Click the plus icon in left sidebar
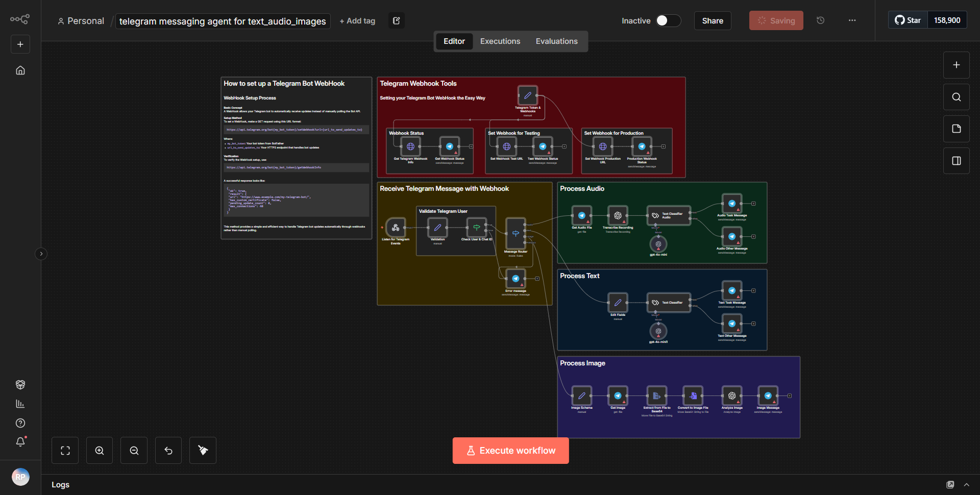This screenshot has width=980, height=495. pyautogui.click(x=20, y=44)
